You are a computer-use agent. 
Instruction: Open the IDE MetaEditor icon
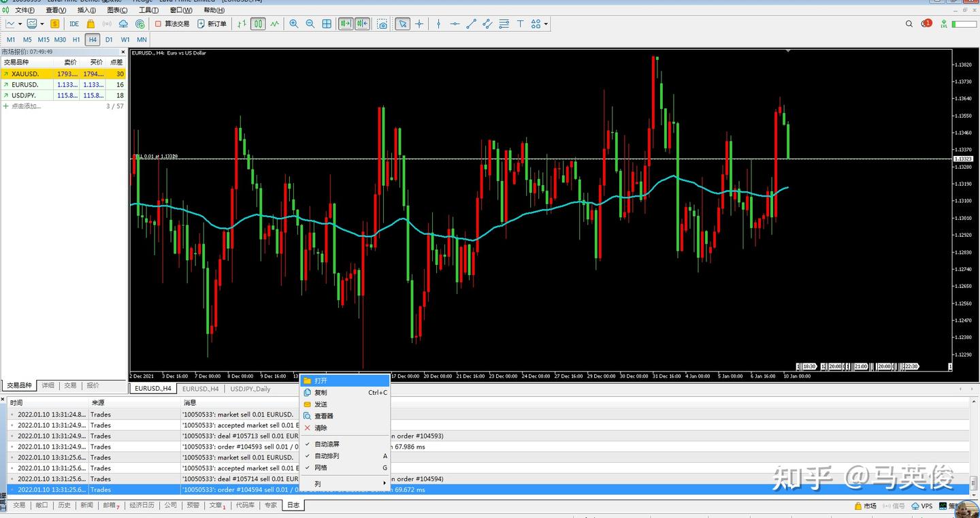point(74,24)
